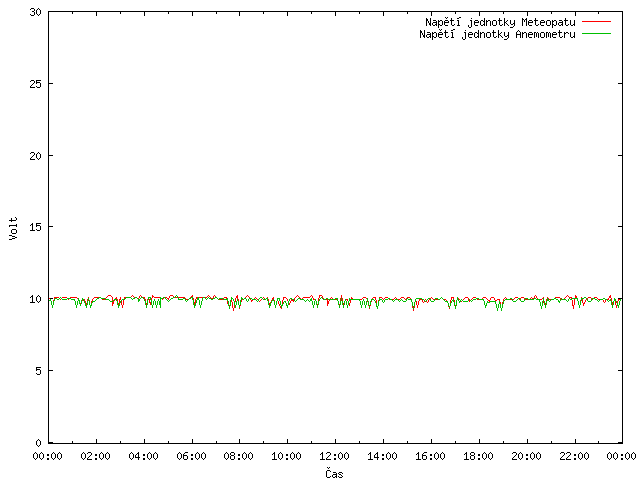The width and height of the screenshot is (640, 480).
Task: Click the y-axis value 20
Action: (36, 156)
